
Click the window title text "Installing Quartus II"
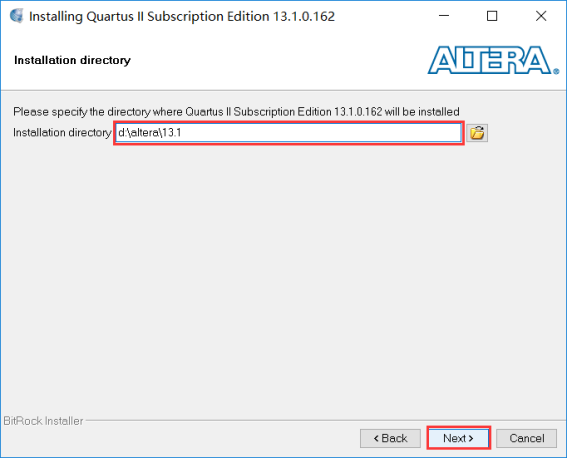[87, 17]
